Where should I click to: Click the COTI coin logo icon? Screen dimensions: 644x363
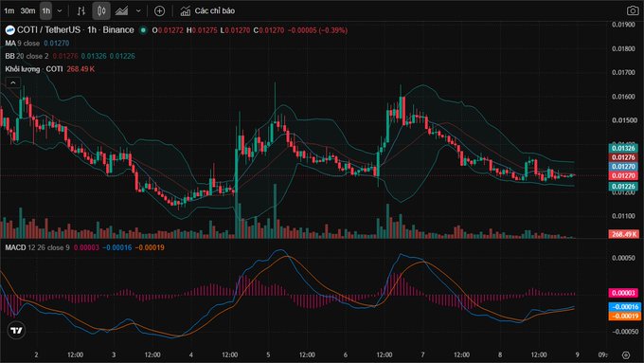[x=9, y=30]
